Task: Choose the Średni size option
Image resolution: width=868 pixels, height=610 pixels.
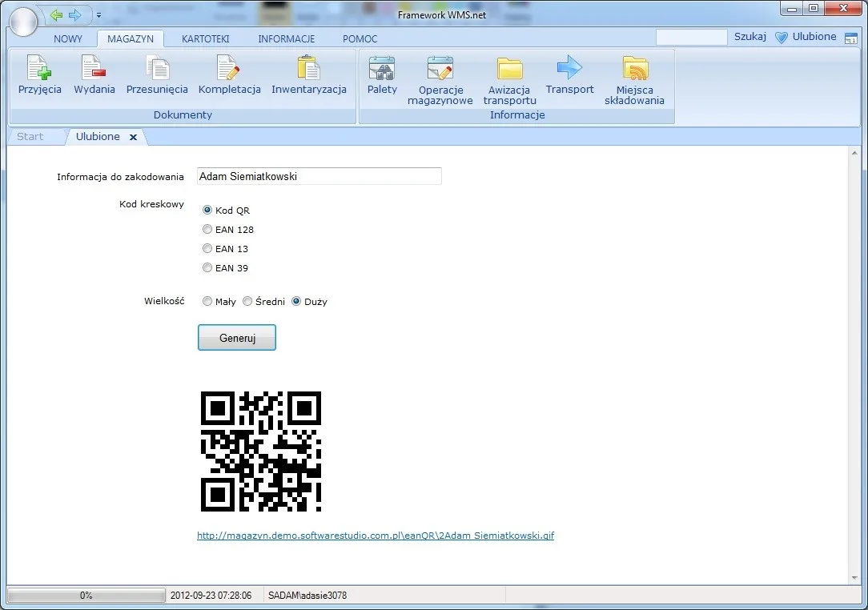Action: [247, 301]
